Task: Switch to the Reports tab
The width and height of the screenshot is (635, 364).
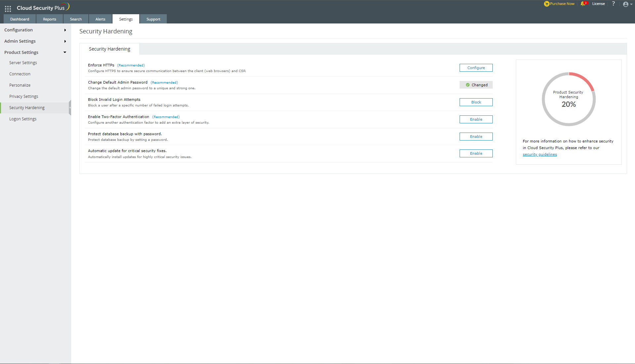Action: 50,19
